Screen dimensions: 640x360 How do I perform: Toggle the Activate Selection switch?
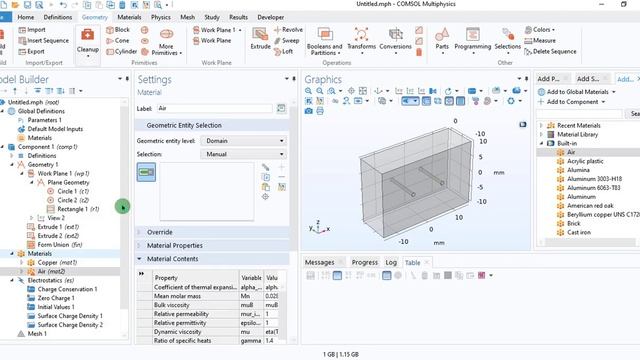click(146, 172)
